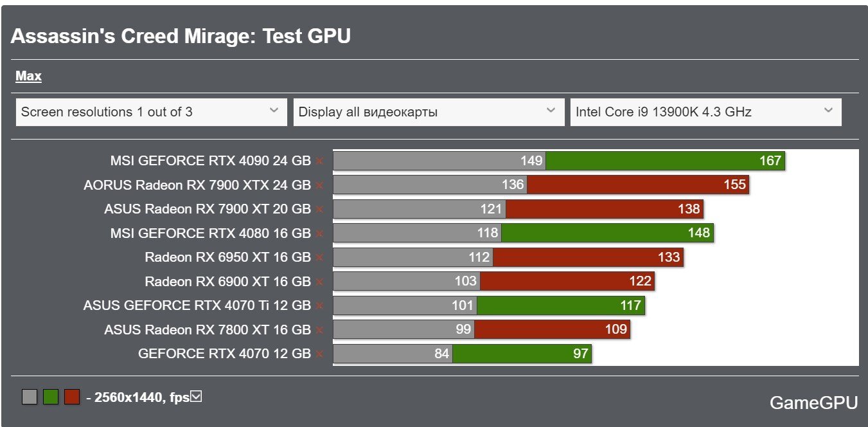The height and width of the screenshot is (427, 868).
Task: Remove AORUS Radeon RX 7900 XTX row
Action: pos(319,185)
